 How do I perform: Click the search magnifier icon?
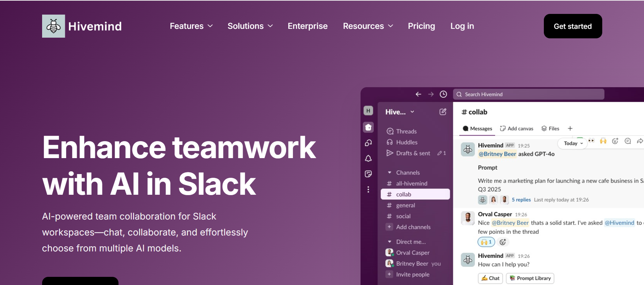[459, 94]
